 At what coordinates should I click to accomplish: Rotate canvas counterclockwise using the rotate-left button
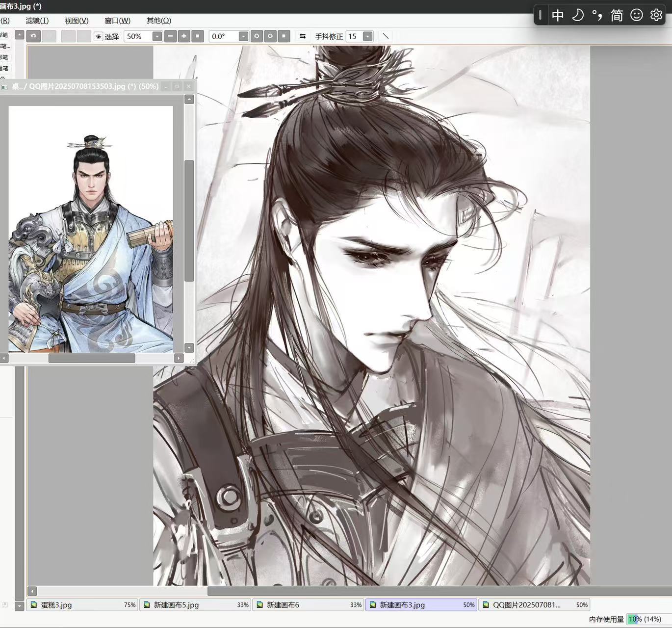pos(257,36)
